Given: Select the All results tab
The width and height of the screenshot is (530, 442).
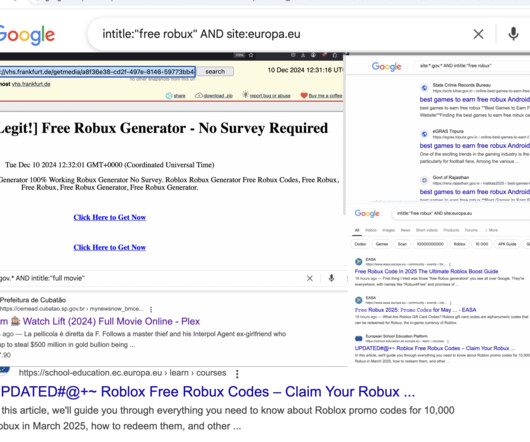Looking at the screenshot, I should pos(357,230).
